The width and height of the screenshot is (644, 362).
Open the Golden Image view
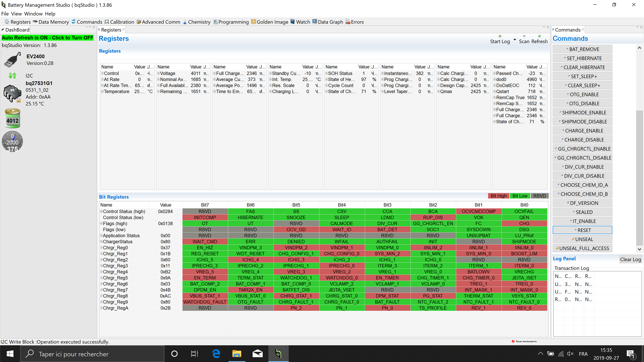coord(269,22)
